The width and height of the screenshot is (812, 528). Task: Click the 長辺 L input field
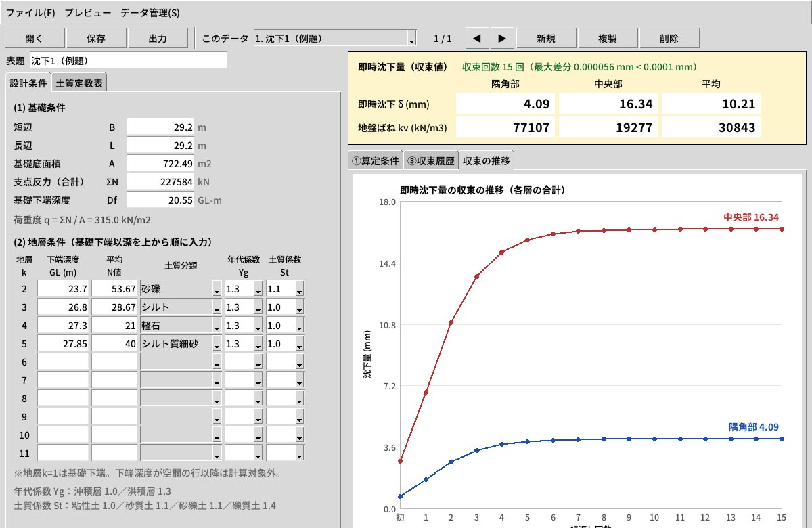point(161,146)
